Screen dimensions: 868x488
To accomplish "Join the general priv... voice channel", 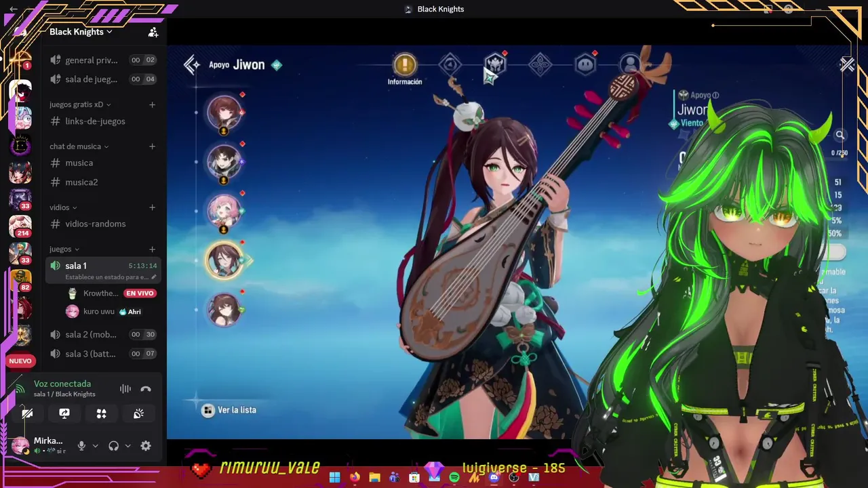I will pyautogui.click(x=103, y=60).
